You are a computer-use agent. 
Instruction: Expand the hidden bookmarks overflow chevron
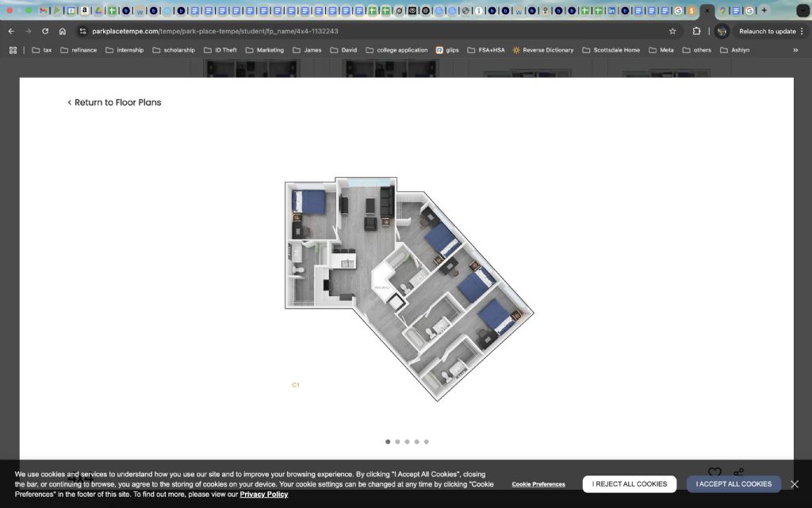(x=795, y=50)
